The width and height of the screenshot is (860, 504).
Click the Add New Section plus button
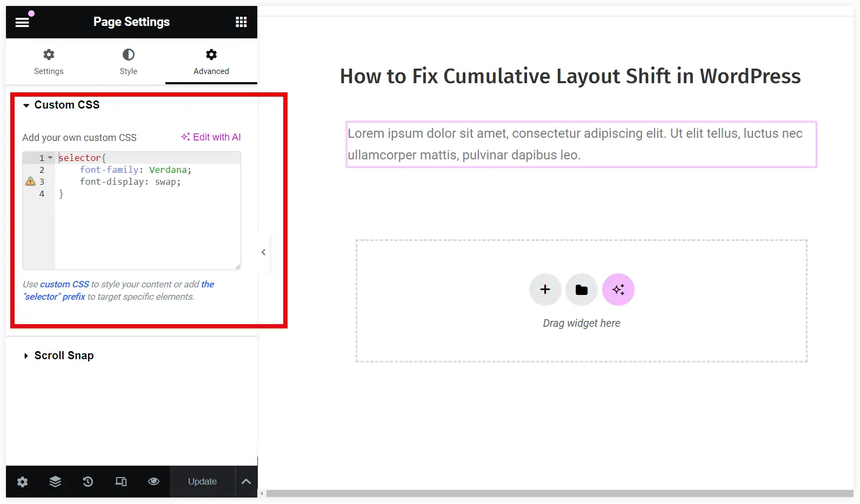pyautogui.click(x=545, y=290)
